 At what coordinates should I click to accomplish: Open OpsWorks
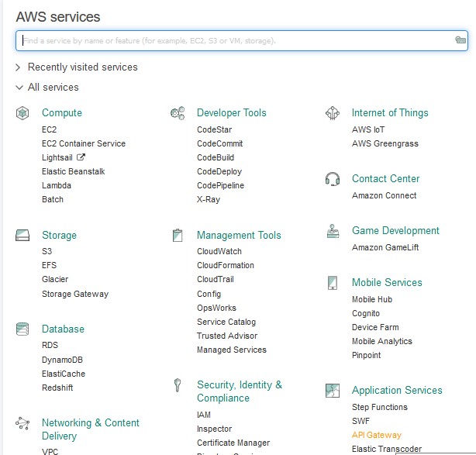point(216,308)
